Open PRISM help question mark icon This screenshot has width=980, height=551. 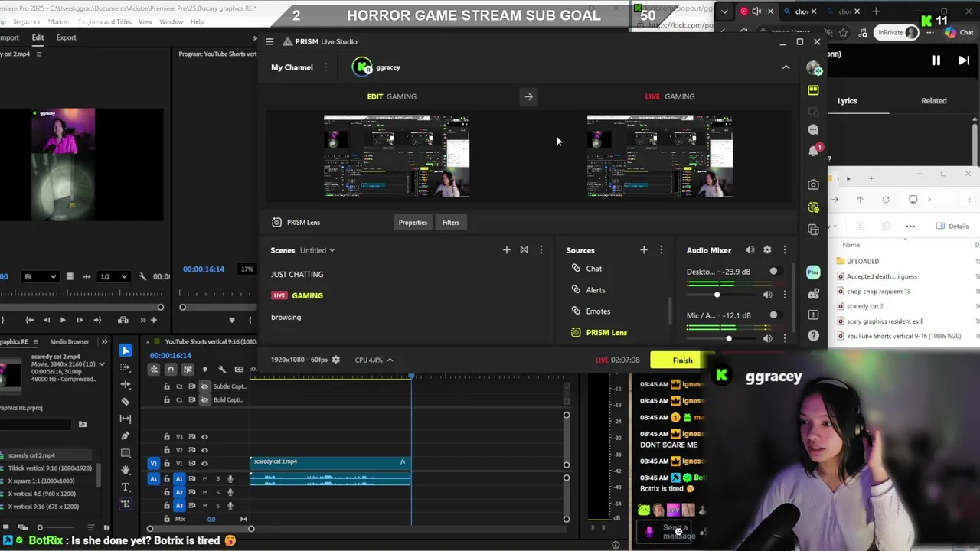tap(813, 336)
